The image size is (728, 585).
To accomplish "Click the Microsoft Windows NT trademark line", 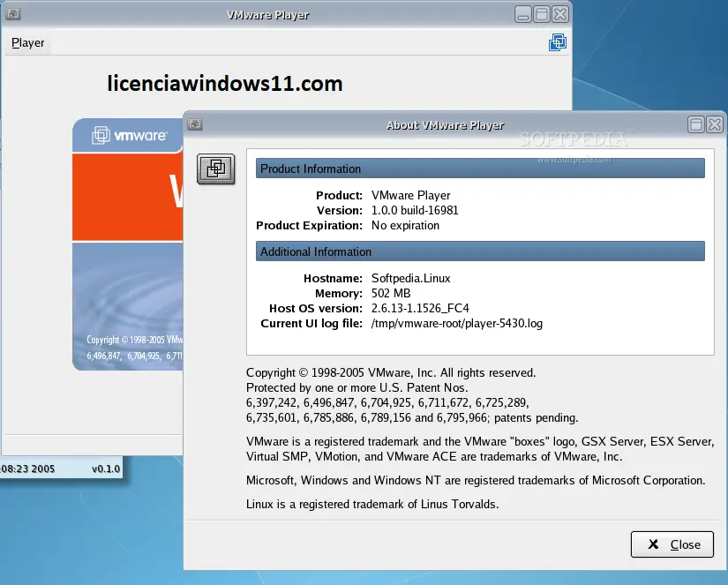I will point(476,480).
